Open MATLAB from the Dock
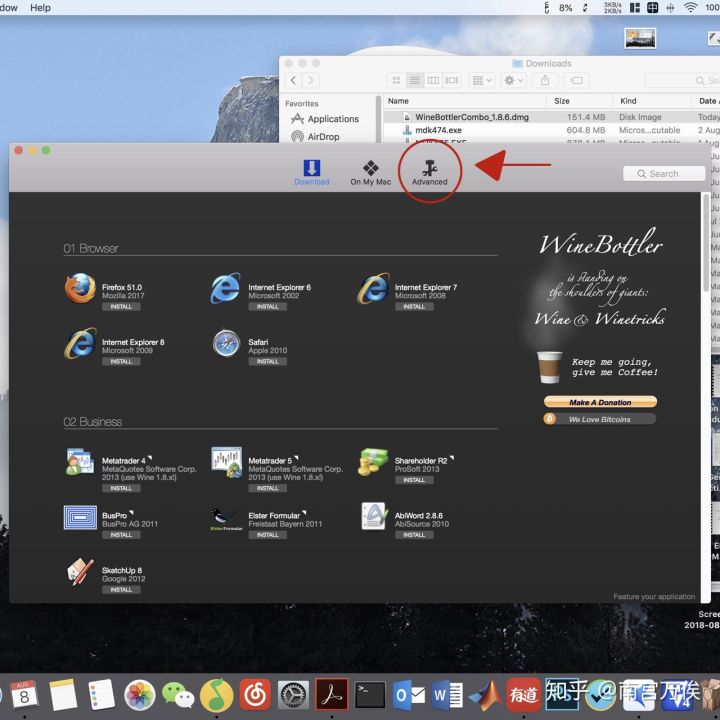This screenshot has width=720, height=720. tap(486, 694)
